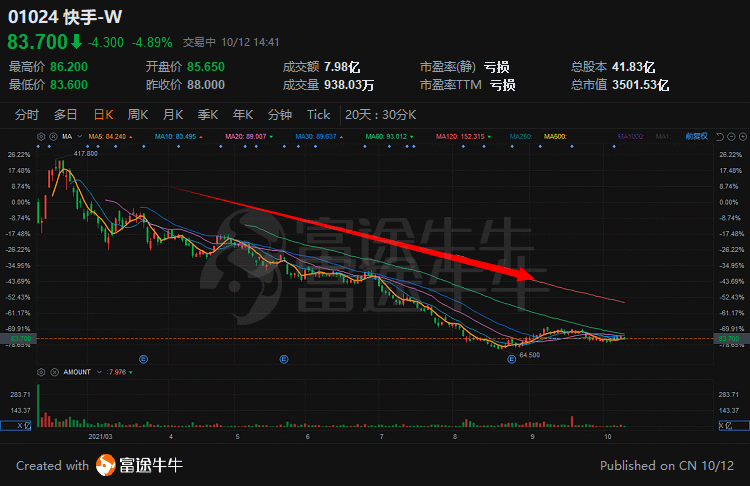Expand the AMOUNT indicator dropdown arrow
Viewport: 750px width, 486px height.
tap(99, 372)
